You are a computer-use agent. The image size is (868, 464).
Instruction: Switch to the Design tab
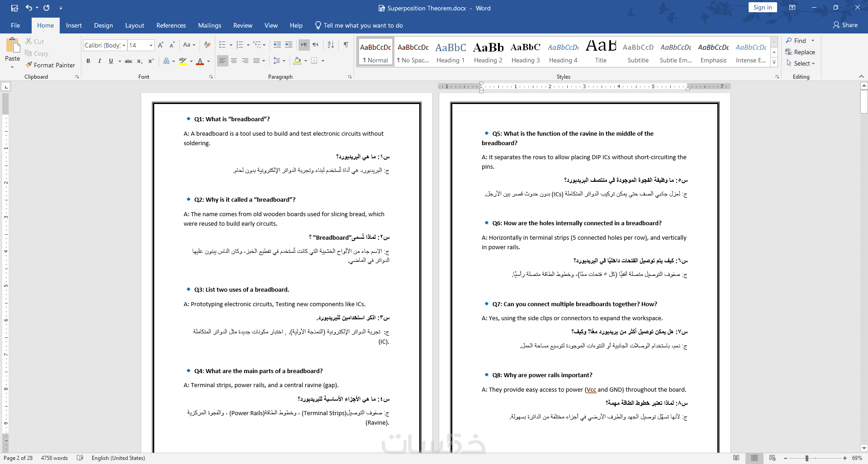click(104, 25)
